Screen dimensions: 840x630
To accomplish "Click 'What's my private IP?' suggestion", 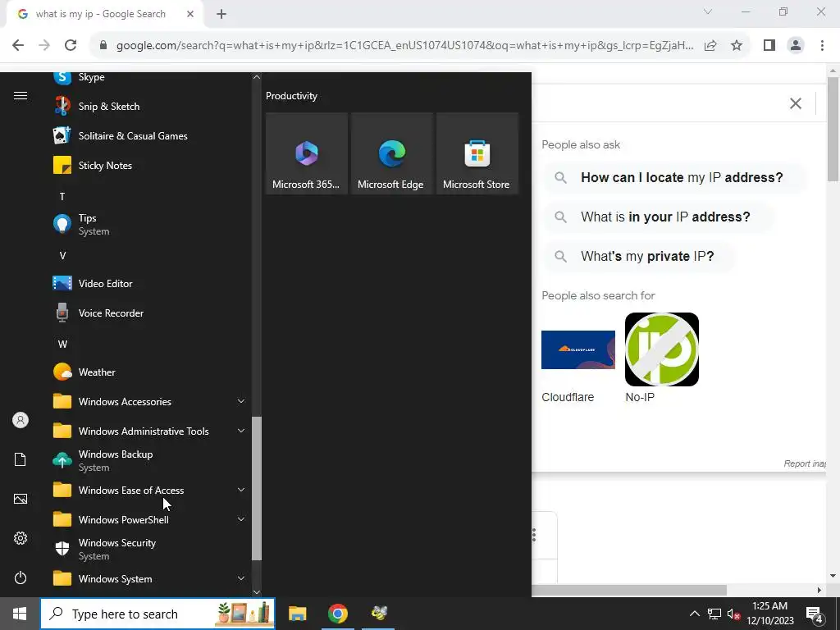I will click(640, 256).
